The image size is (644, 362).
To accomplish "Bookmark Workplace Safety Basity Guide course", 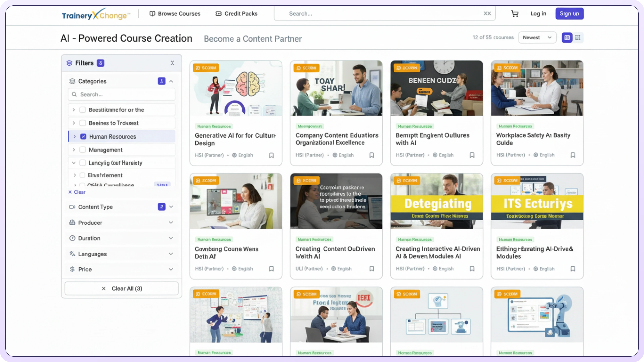I will [x=573, y=155].
